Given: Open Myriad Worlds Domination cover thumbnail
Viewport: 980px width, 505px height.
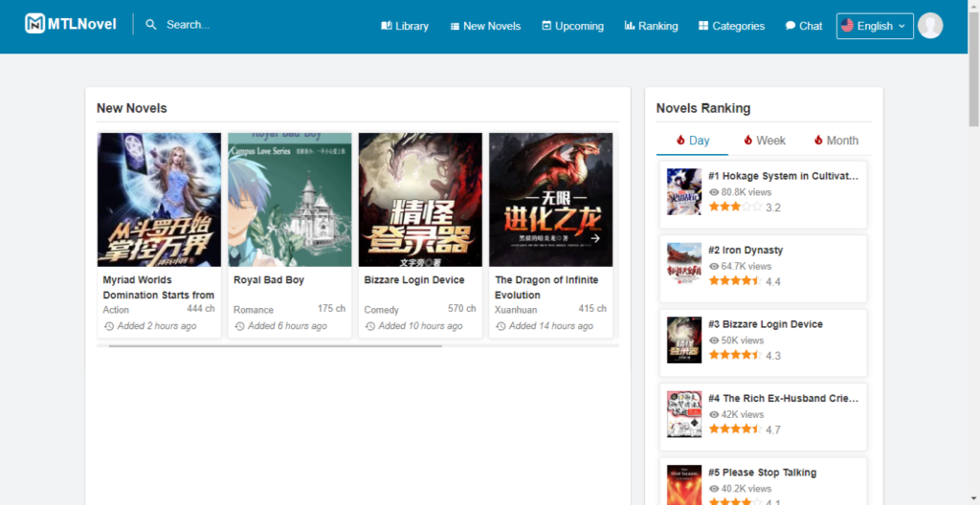Looking at the screenshot, I should click(x=160, y=199).
